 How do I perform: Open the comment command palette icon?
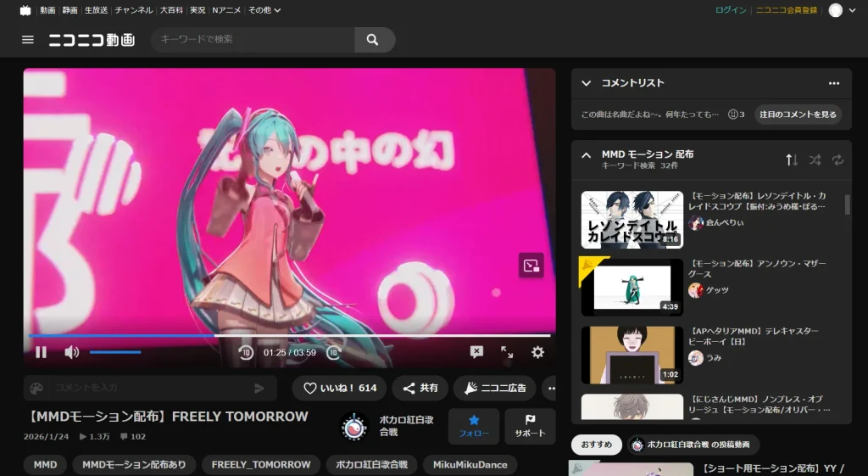pos(36,388)
